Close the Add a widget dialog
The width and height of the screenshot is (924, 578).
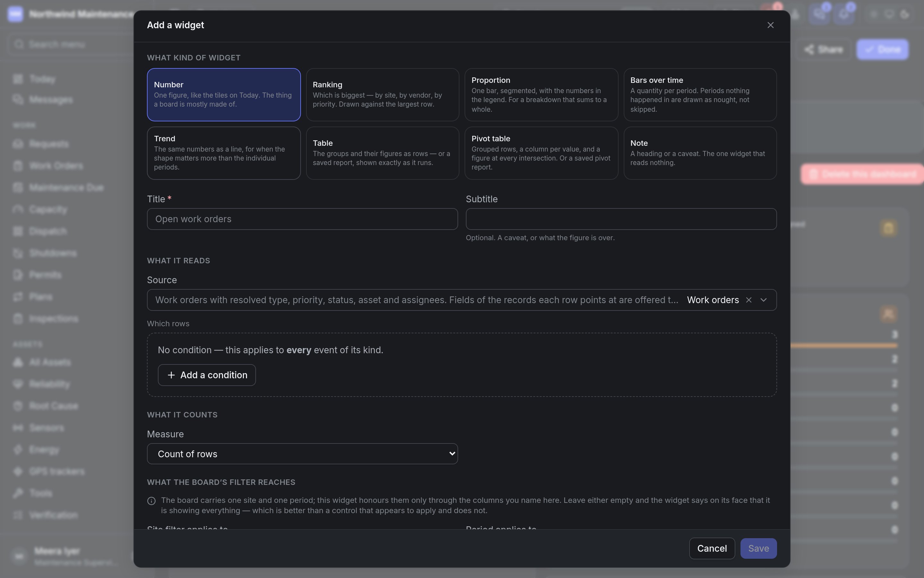(770, 25)
